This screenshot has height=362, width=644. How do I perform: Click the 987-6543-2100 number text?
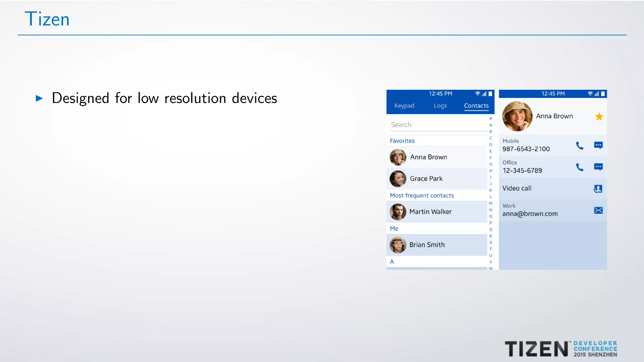coord(526,149)
